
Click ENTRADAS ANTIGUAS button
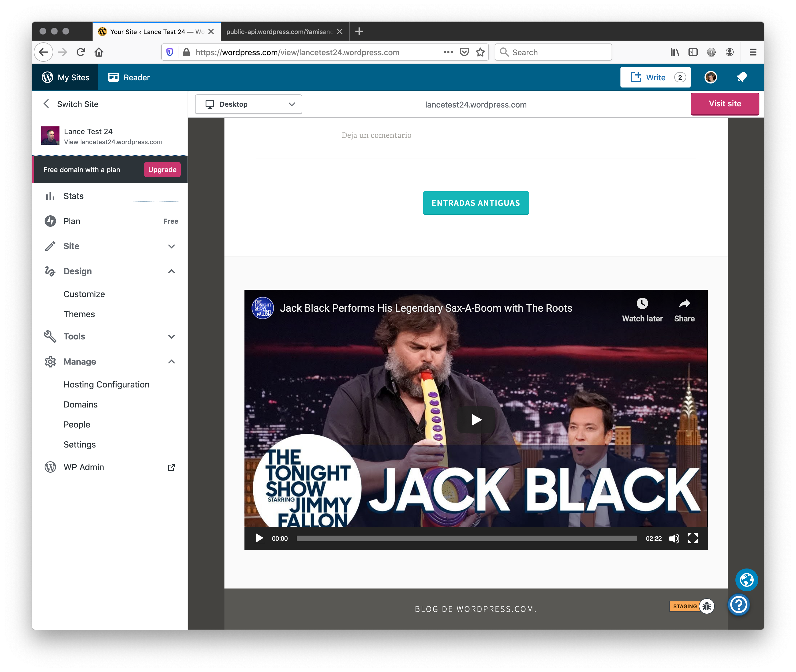pyautogui.click(x=476, y=203)
